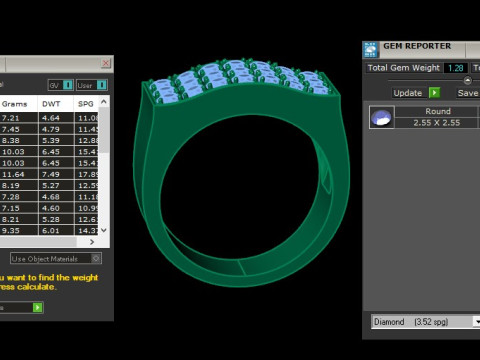Open the Diamond (3.52 spg) material dropdown

pos(476,322)
